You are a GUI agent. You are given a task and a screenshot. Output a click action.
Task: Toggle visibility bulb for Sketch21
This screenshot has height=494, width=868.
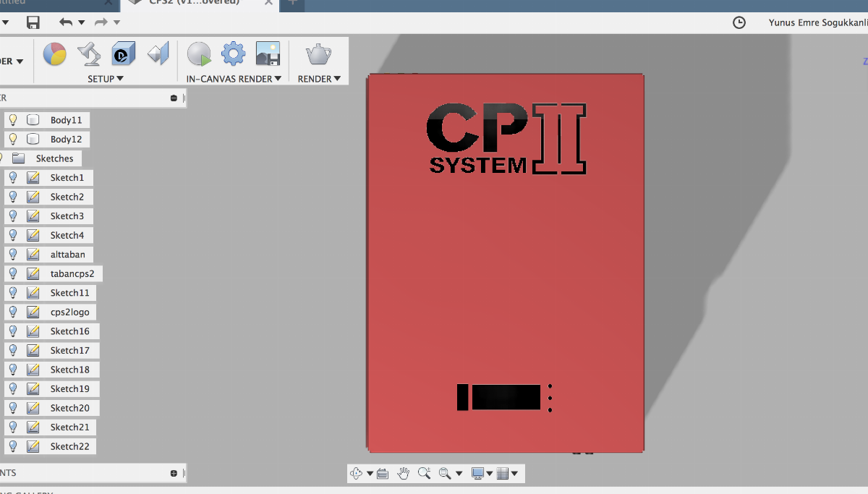point(12,427)
